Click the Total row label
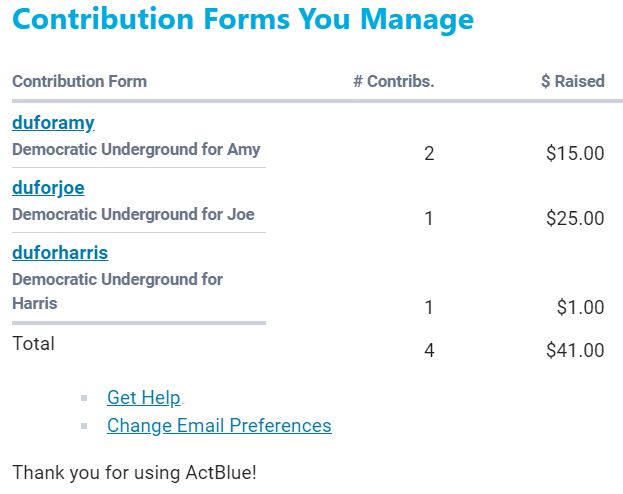The image size is (623, 494). (33, 344)
